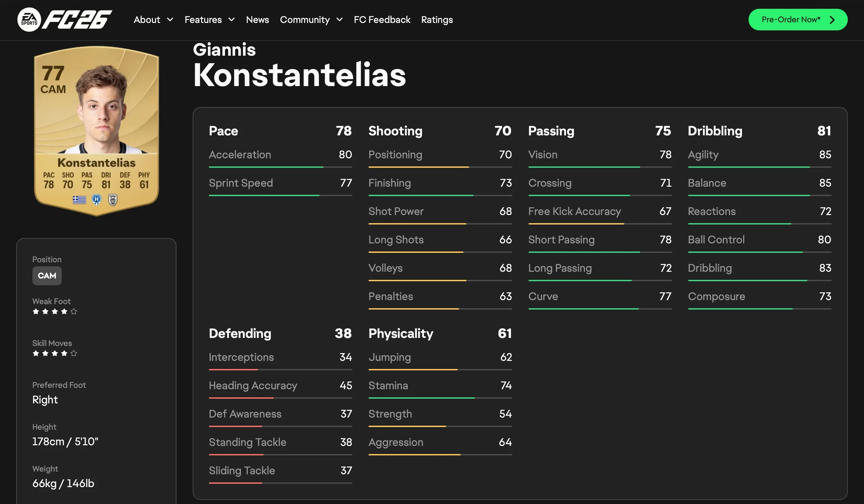
Task: Open the FC Feedback link
Action: point(382,20)
